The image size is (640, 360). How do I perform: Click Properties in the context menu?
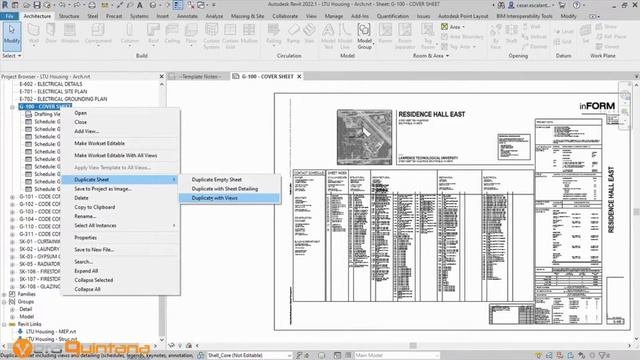point(120,238)
